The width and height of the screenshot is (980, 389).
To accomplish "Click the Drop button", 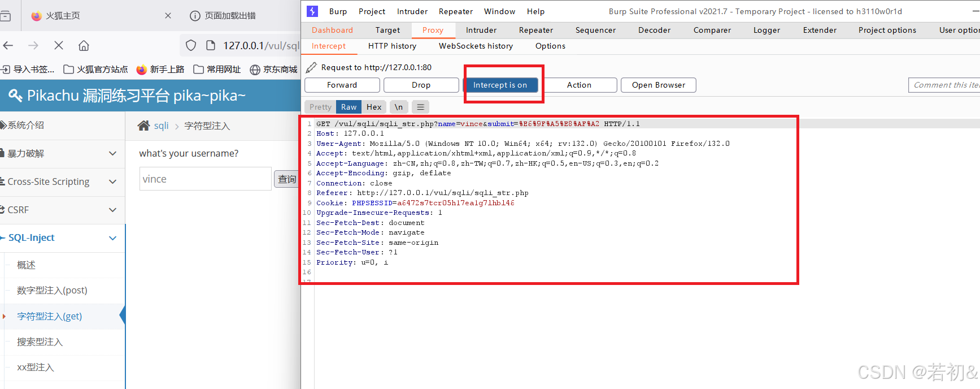I will click(421, 85).
